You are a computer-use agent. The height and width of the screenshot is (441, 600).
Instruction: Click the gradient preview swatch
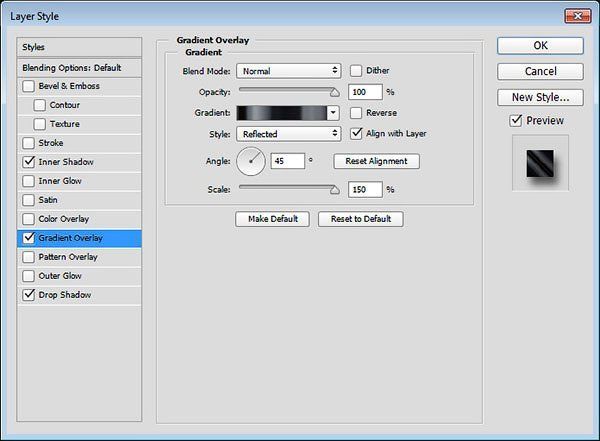[282, 113]
